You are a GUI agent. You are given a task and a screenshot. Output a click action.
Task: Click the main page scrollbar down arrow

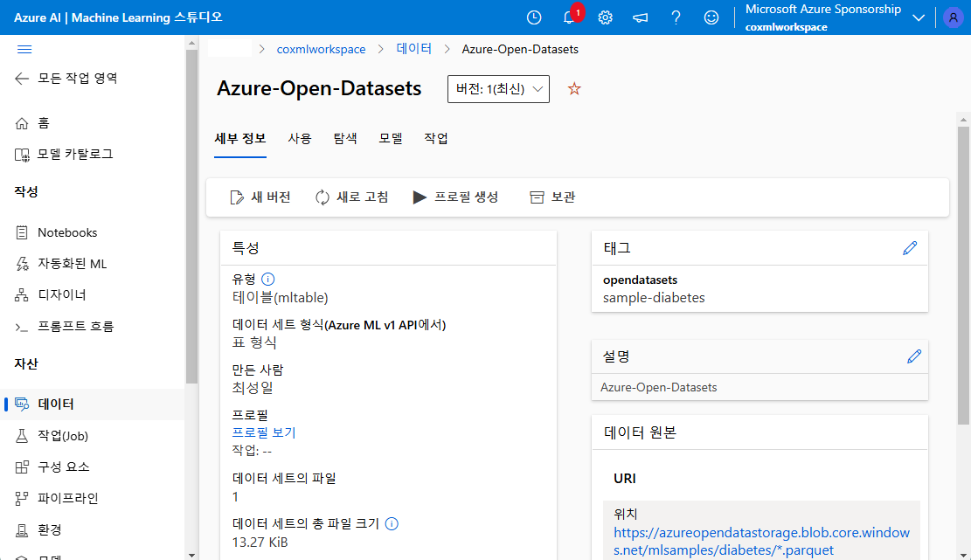coord(963,555)
